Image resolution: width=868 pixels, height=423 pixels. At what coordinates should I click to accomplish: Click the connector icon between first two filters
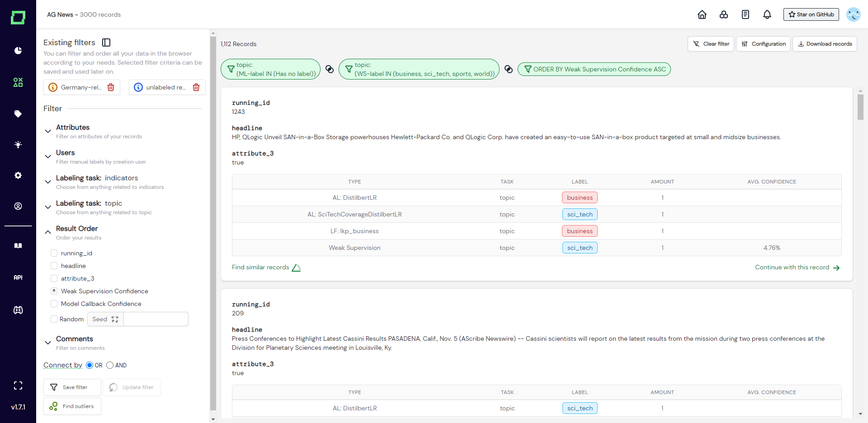point(330,69)
